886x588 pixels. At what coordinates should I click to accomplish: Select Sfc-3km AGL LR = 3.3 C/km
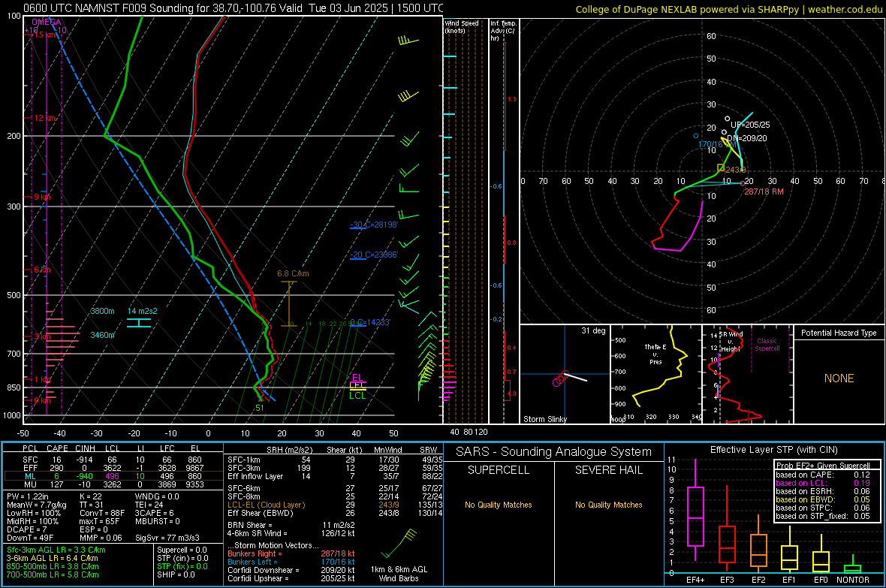coord(56,550)
